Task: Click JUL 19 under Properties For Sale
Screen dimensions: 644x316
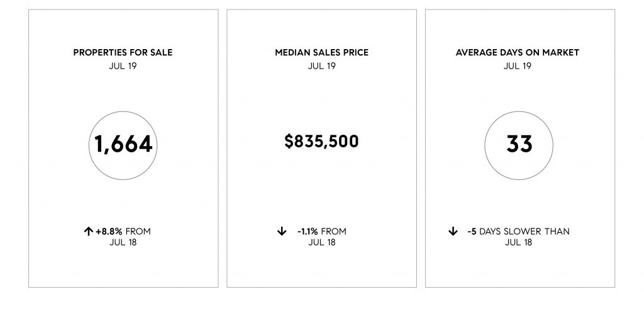Action: [x=123, y=65]
